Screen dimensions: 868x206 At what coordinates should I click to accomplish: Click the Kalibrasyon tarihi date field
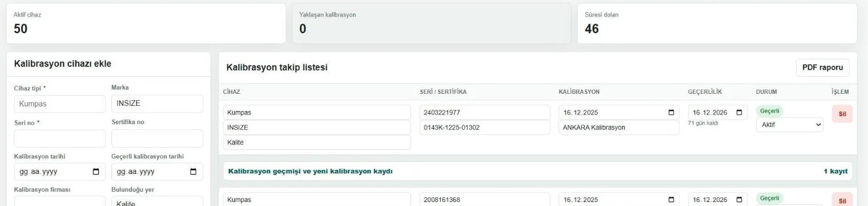click(x=60, y=171)
